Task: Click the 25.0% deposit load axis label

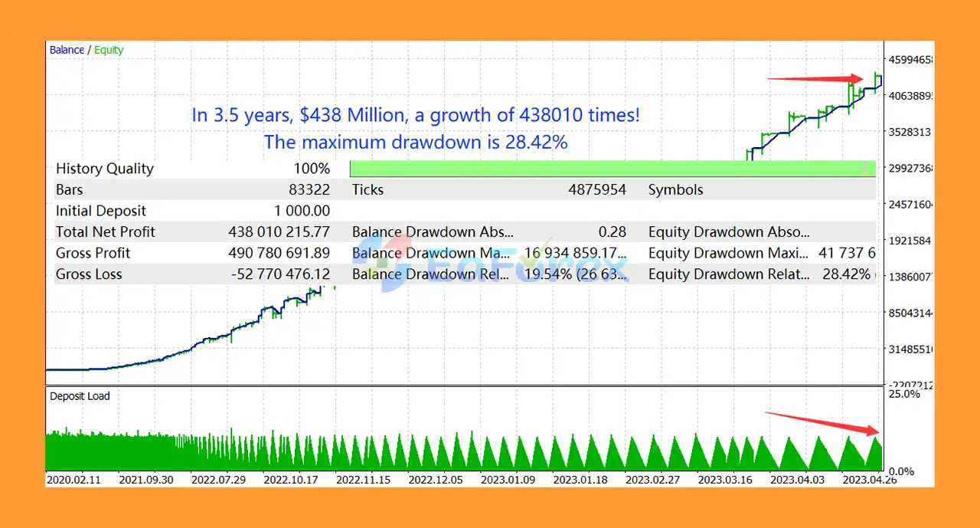Action: click(904, 394)
